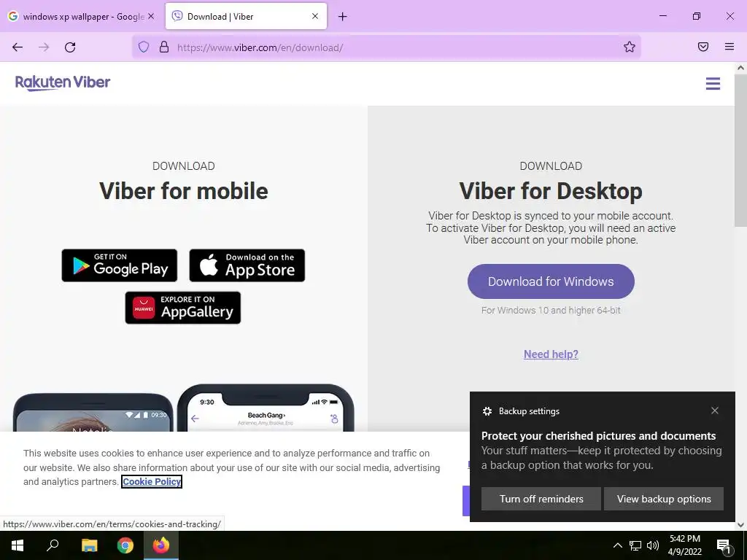The width and height of the screenshot is (747, 560).
Task: Open a new browser tab
Action: (x=343, y=17)
